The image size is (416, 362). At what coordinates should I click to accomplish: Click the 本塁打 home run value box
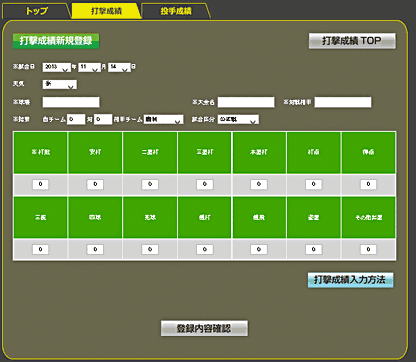pos(259,184)
